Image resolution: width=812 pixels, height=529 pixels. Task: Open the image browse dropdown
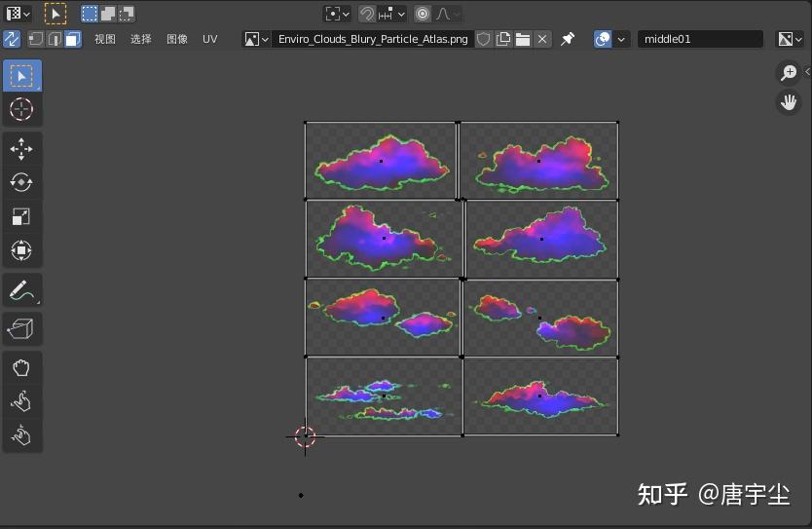(x=256, y=39)
